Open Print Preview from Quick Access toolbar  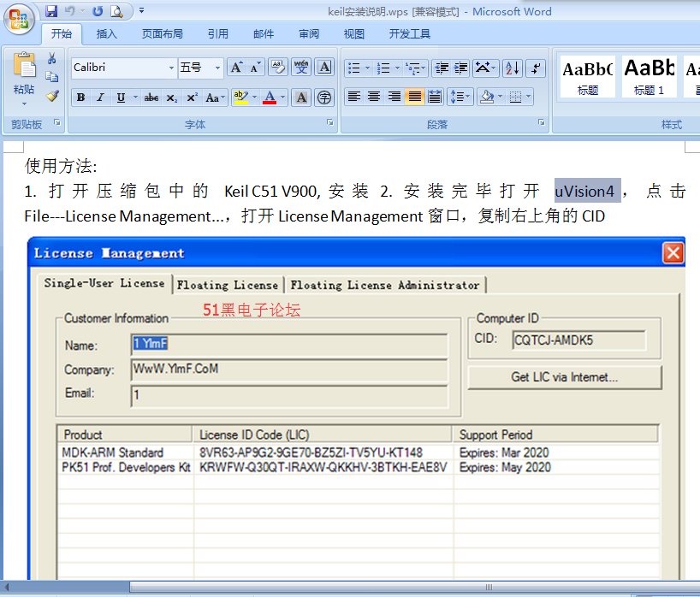click(x=116, y=11)
